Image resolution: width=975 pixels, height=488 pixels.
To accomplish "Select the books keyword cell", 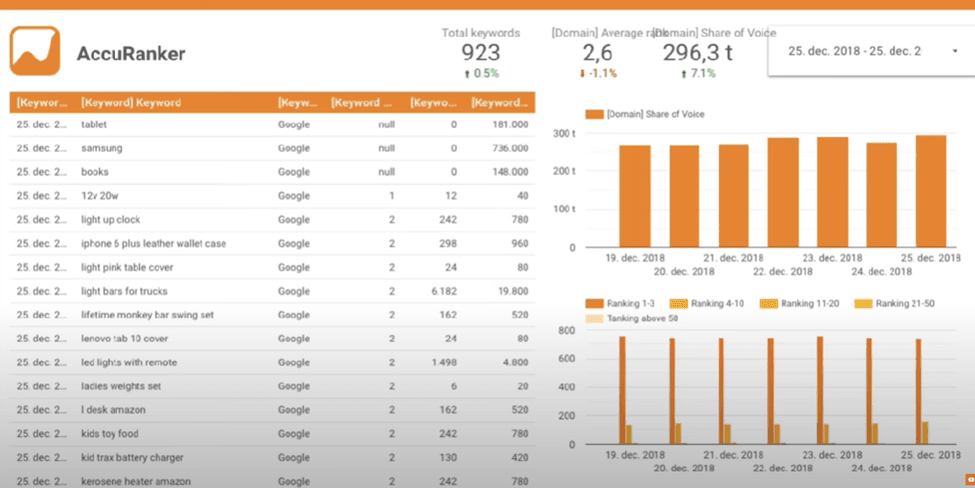I will coord(95,172).
